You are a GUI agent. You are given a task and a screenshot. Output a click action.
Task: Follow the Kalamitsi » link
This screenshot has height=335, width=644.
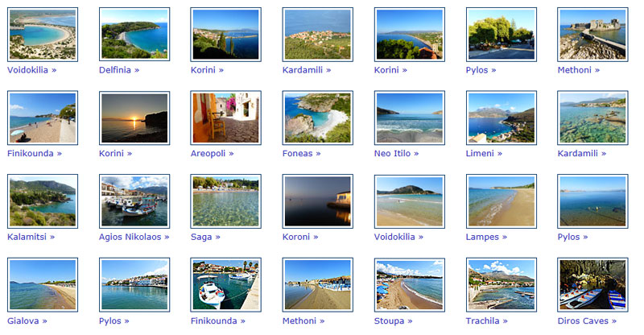tap(31, 237)
